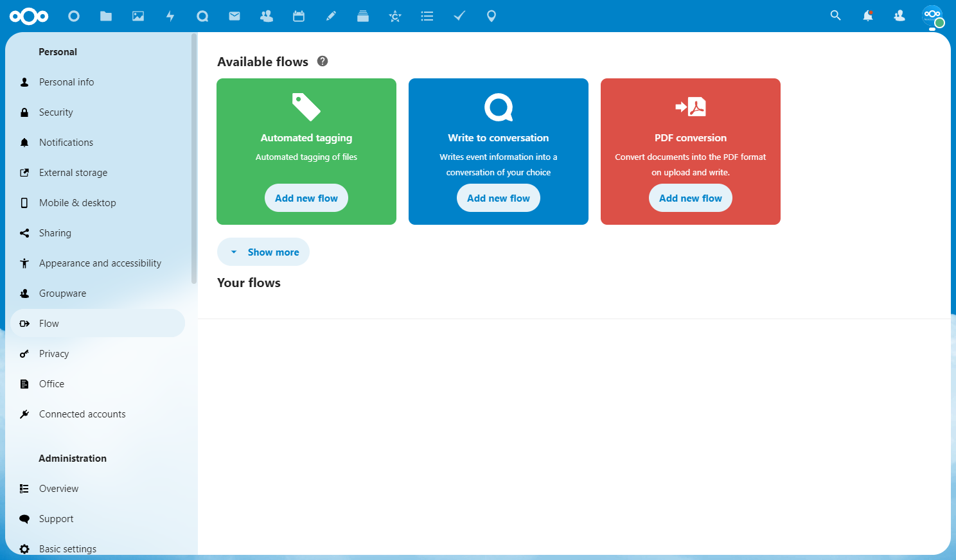This screenshot has width=956, height=560.
Task: Open the Calendar app icon
Action: pyautogui.click(x=299, y=16)
